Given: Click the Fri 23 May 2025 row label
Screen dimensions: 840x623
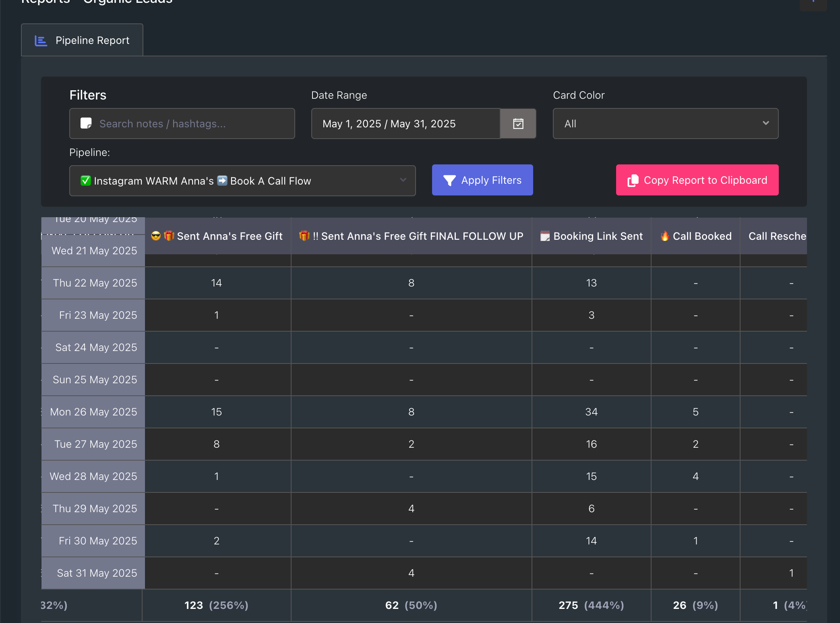Looking at the screenshot, I should 98,315.
